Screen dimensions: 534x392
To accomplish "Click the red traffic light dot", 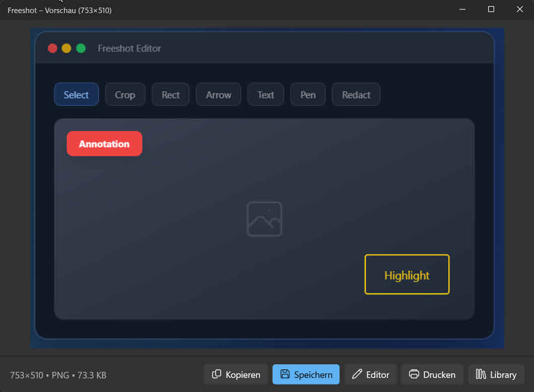I will (x=52, y=48).
